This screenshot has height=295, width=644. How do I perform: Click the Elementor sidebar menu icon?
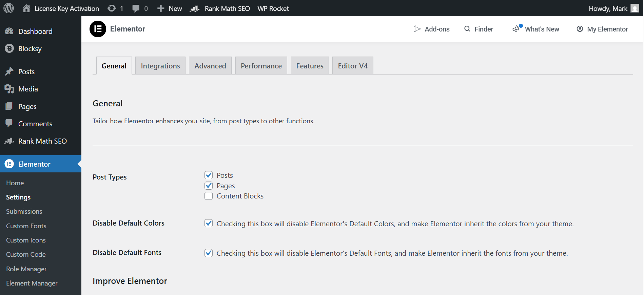tap(9, 164)
